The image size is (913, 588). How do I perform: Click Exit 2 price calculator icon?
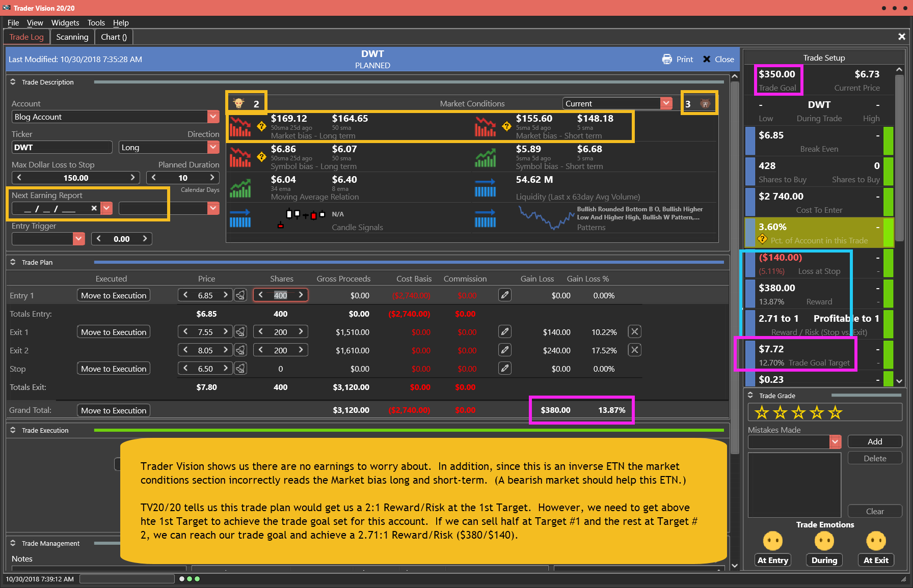pos(240,350)
